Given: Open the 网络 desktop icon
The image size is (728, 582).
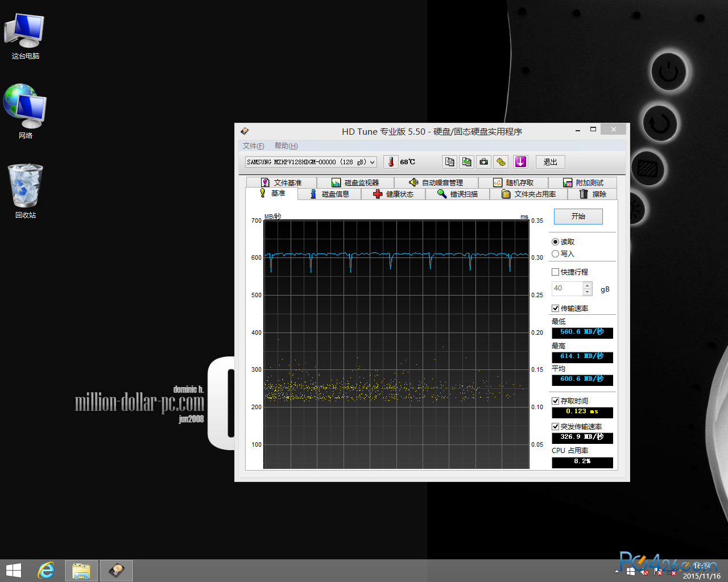Looking at the screenshot, I should pos(25,112).
